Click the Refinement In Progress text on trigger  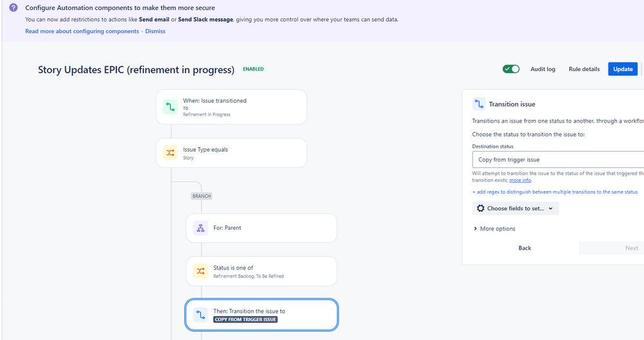[x=206, y=115]
